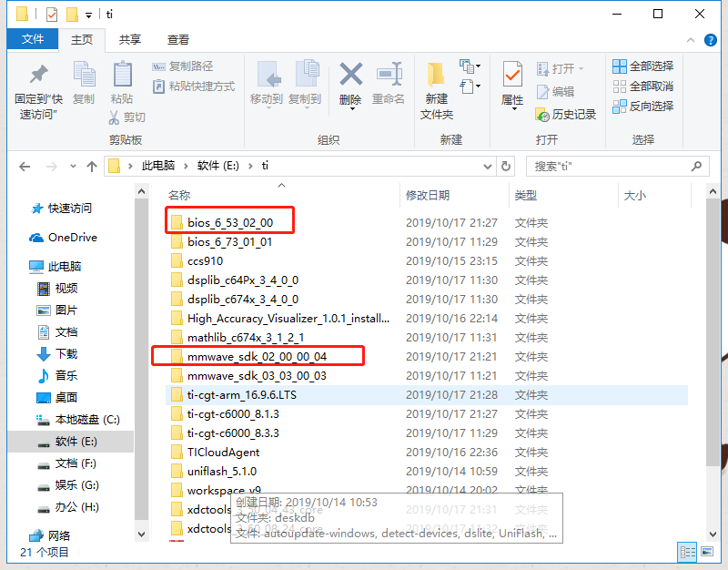Click the Edit ribbon command
Screen dimensions: 728x570
tap(556, 92)
